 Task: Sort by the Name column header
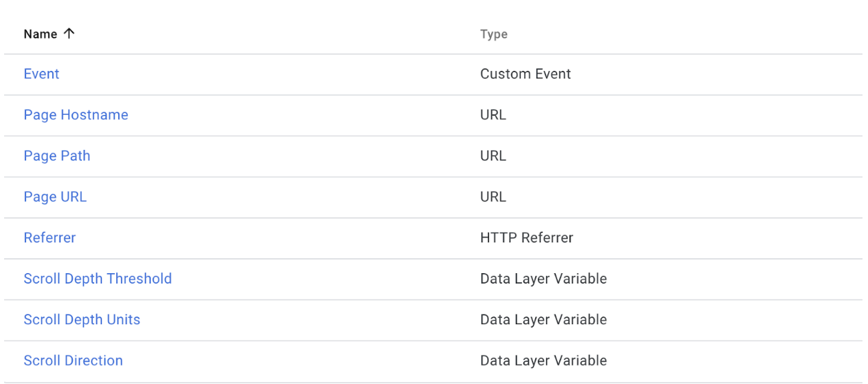(41, 34)
